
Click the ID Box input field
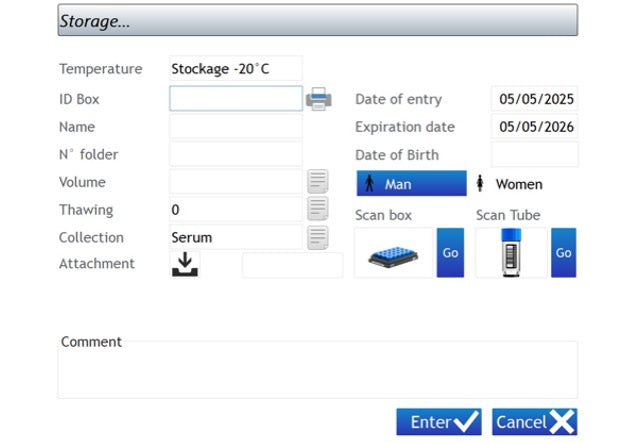(x=235, y=98)
